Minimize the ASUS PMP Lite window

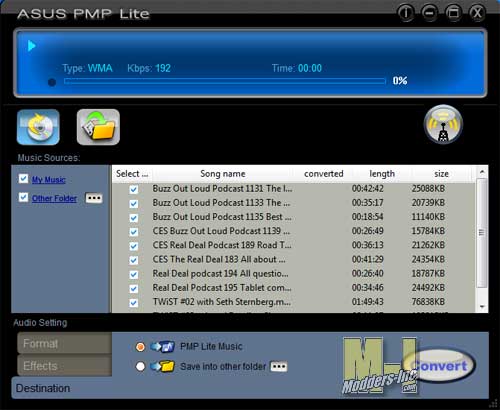pyautogui.click(x=430, y=13)
